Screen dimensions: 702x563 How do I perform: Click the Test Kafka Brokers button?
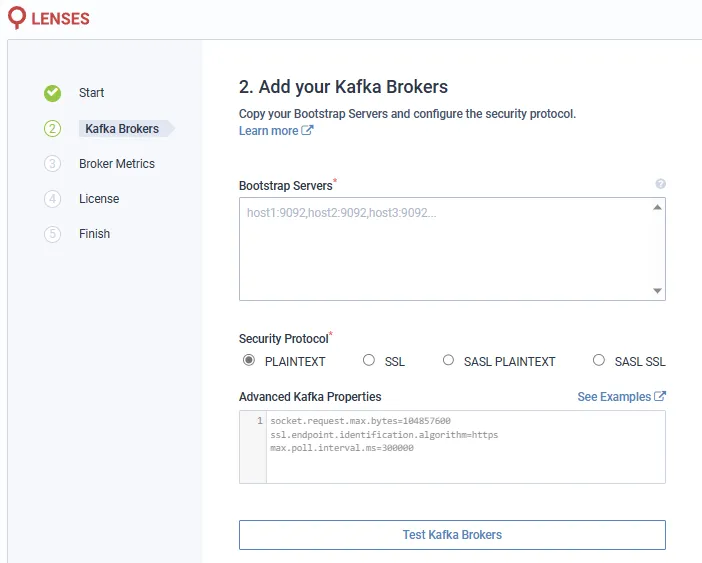452,535
